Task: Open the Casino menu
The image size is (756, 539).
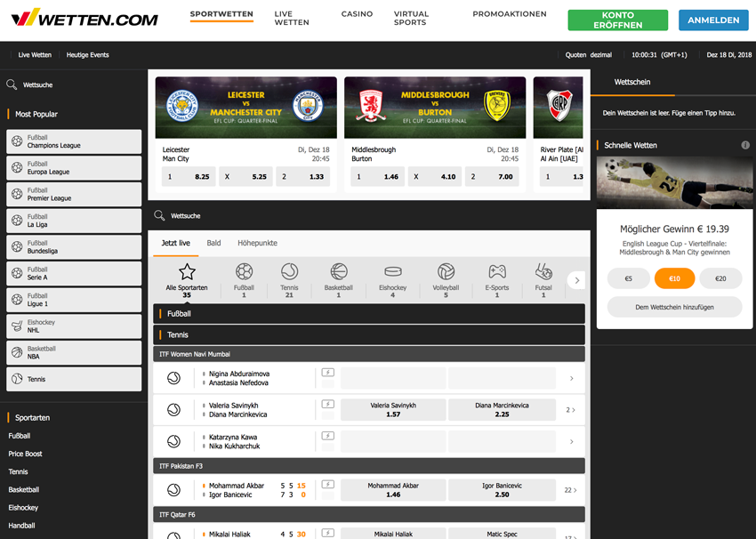Action: point(357,14)
